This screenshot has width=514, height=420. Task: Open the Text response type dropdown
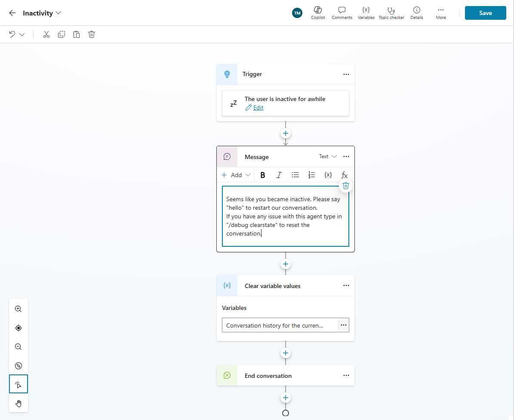click(328, 156)
